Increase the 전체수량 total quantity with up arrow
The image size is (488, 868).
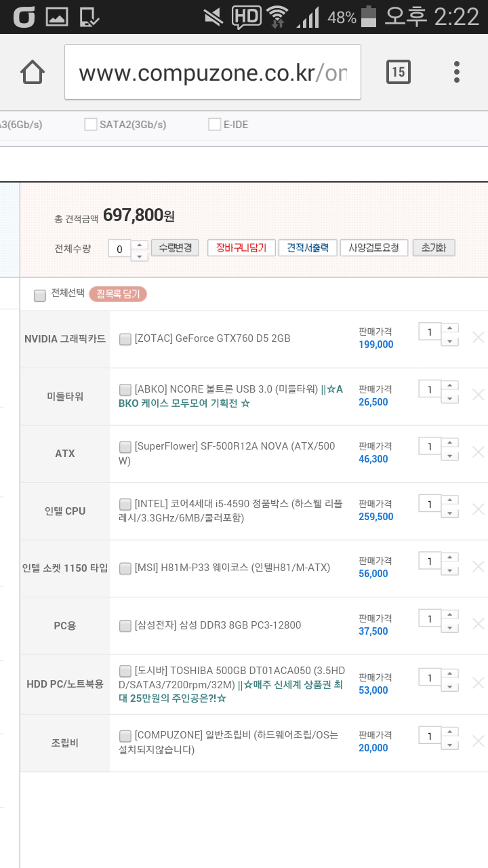tap(138, 244)
